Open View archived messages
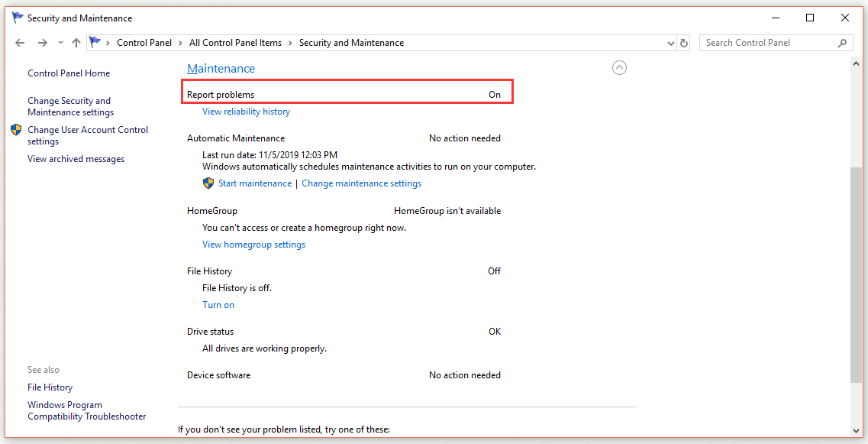 point(76,159)
